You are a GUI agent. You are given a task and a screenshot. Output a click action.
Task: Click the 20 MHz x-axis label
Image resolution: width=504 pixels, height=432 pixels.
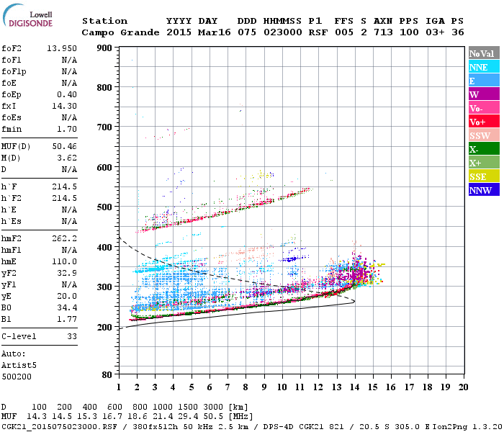pyautogui.click(x=463, y=387)
